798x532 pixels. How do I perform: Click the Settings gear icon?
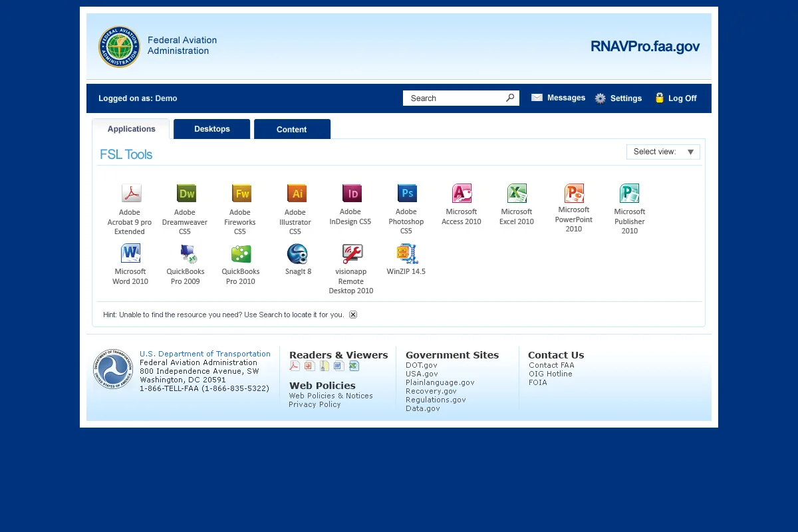coord(600,98)
